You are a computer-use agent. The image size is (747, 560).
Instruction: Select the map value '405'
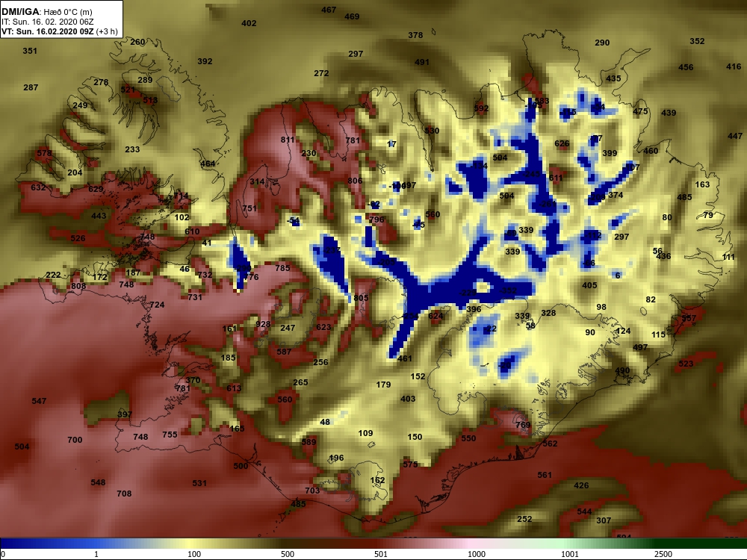(589, 286)
